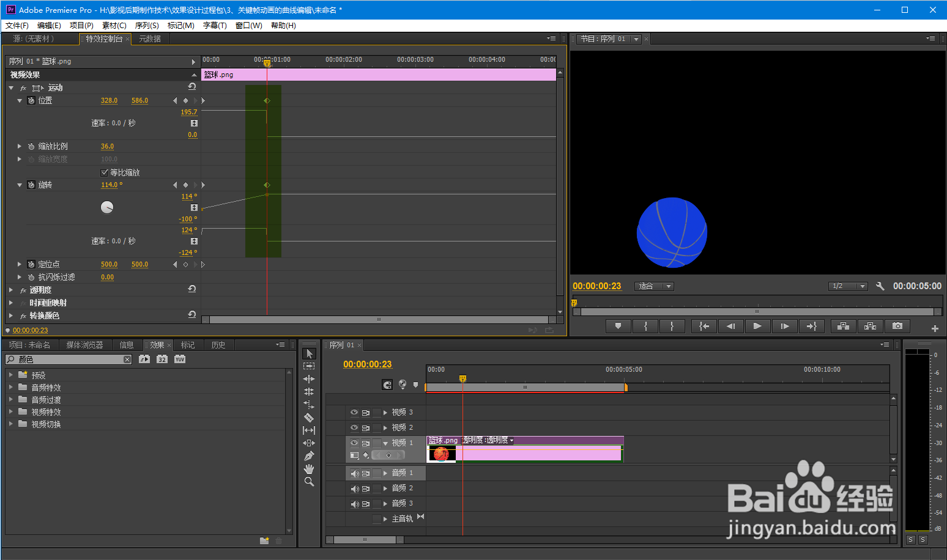Viewport: 947px width, 560px height.
Task: Open the 序列(S) menu
Action: pyautogui.click(x=147, y=25)
